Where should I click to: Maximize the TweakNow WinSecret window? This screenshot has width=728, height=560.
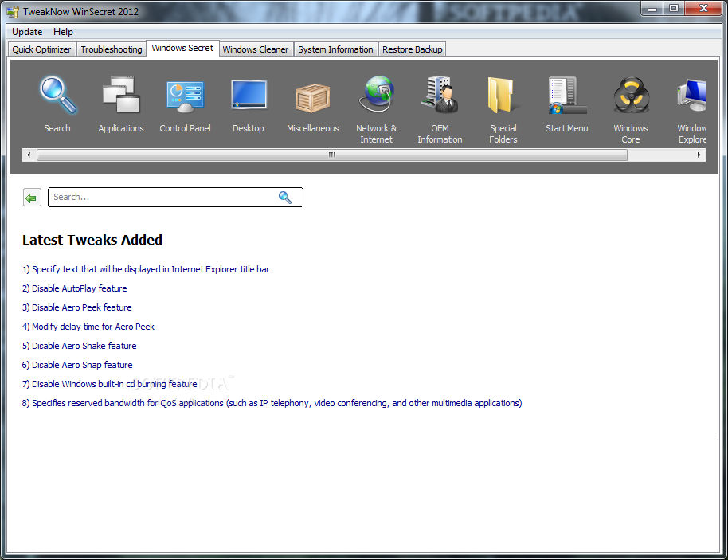[x=674, y=8]
